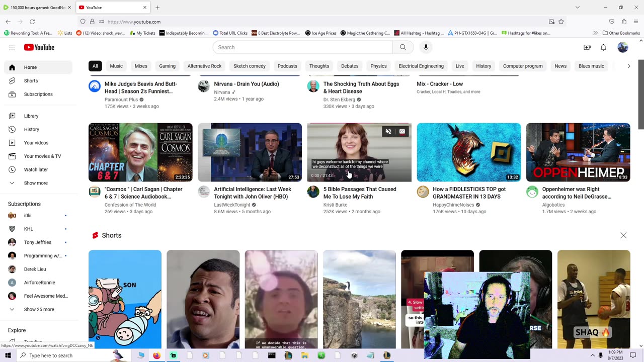Image resolution: width=644 pixels, height=362 pixels.
Task: Open Derek Lieu subscription channel
Action: pos(38,269)
